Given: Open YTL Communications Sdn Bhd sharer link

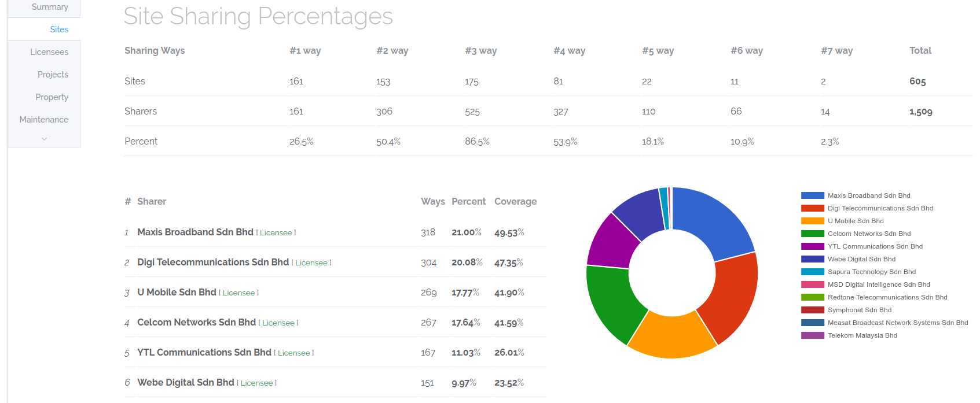Looking at the screenshot, I should pos(204,352).
